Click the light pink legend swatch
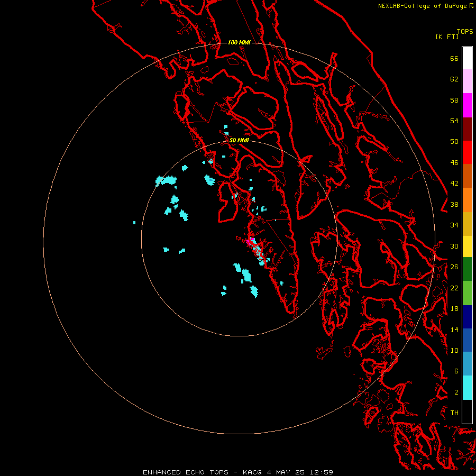The image size is (476, 476). coord(467,81)
